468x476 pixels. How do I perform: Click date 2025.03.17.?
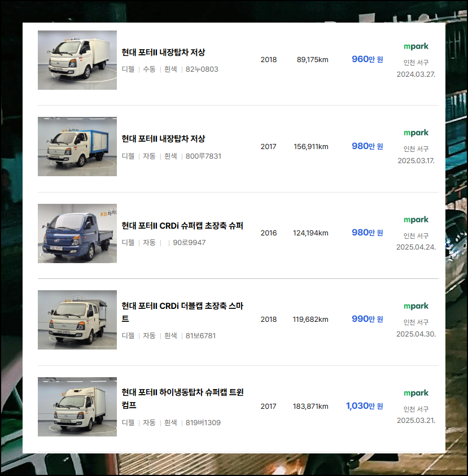416,161
